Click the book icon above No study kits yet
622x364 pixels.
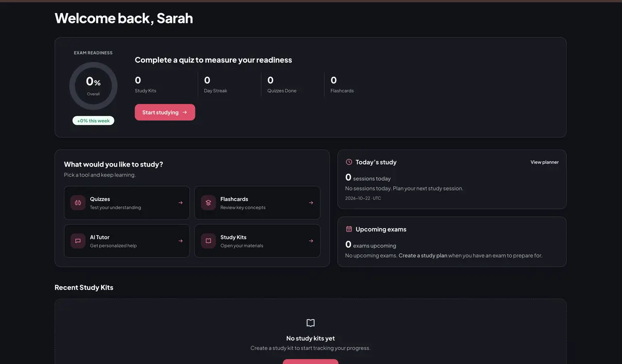point(311,323)
